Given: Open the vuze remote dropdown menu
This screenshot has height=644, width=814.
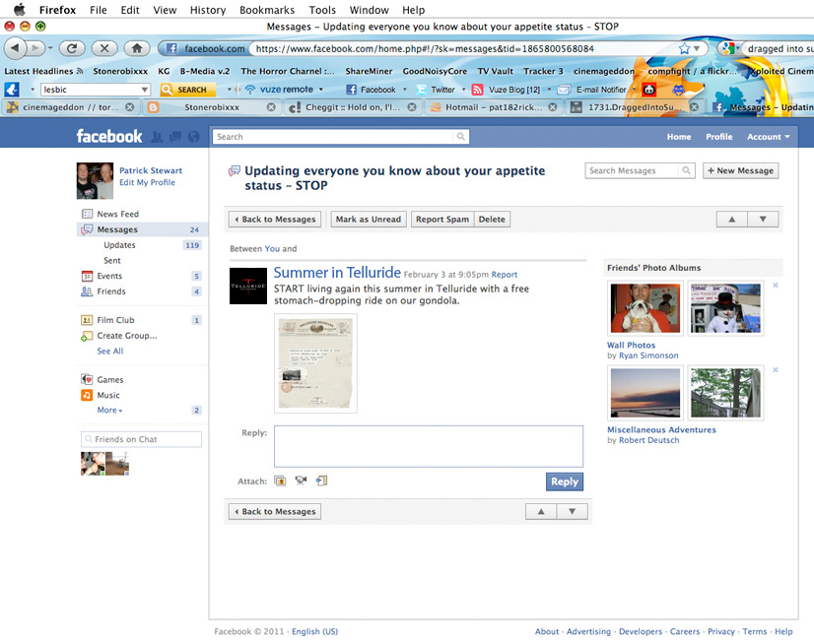Looking at the screenshot, I should (321, 90).
